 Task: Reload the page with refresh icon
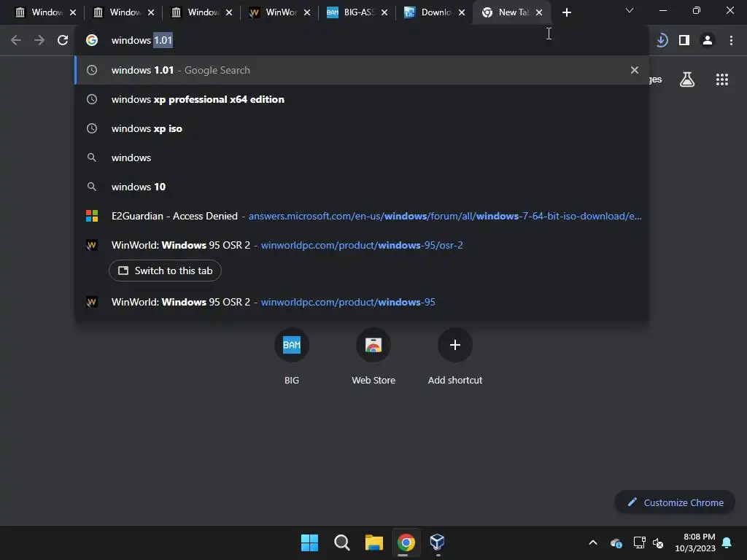tap(63, 41)
